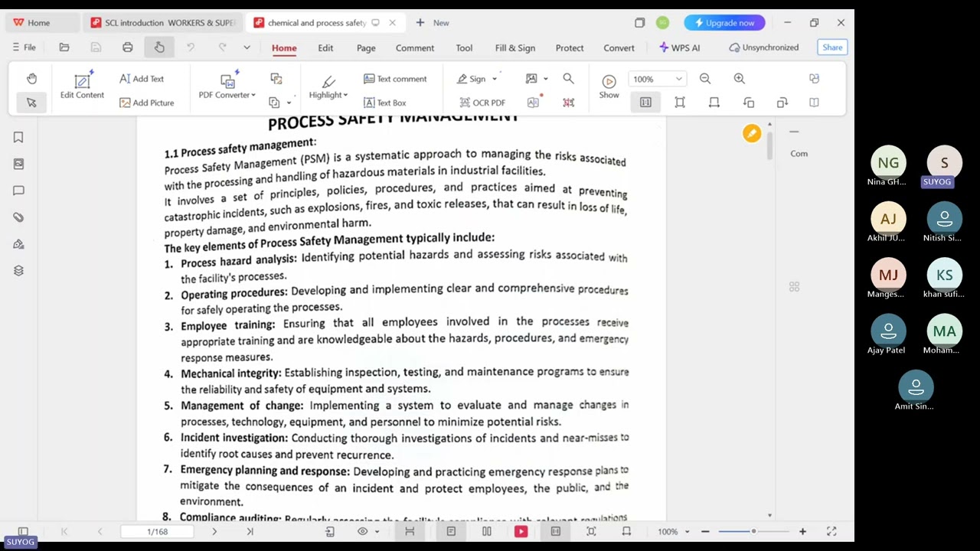Open WPS AI
This screenshot has height=551, width=980.
coord(679,47)
